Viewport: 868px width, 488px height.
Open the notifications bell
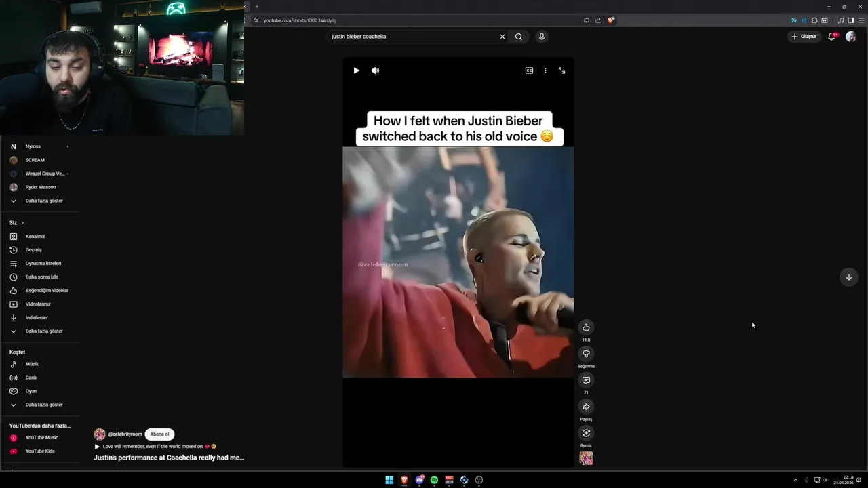[x=832, y=37]
